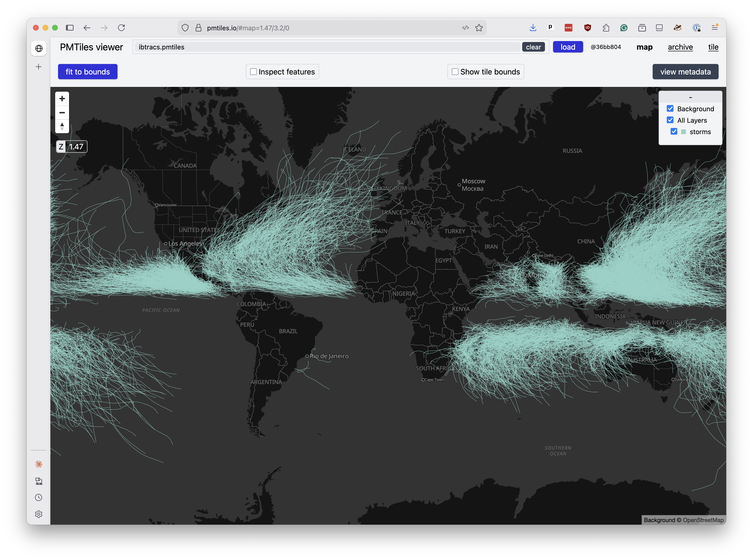Viewport: 753px width, 560px height.
Task: Click the globe icon in sidebar
Action: (39, 48)
